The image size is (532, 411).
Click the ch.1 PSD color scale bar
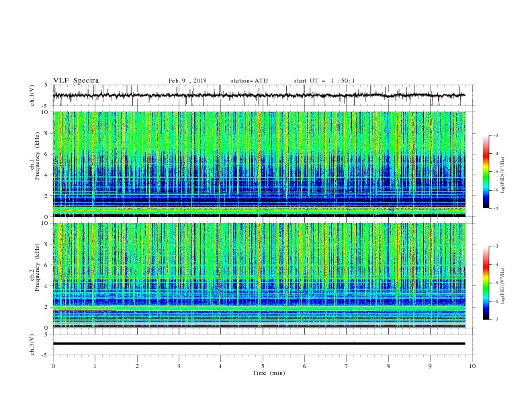486,172
